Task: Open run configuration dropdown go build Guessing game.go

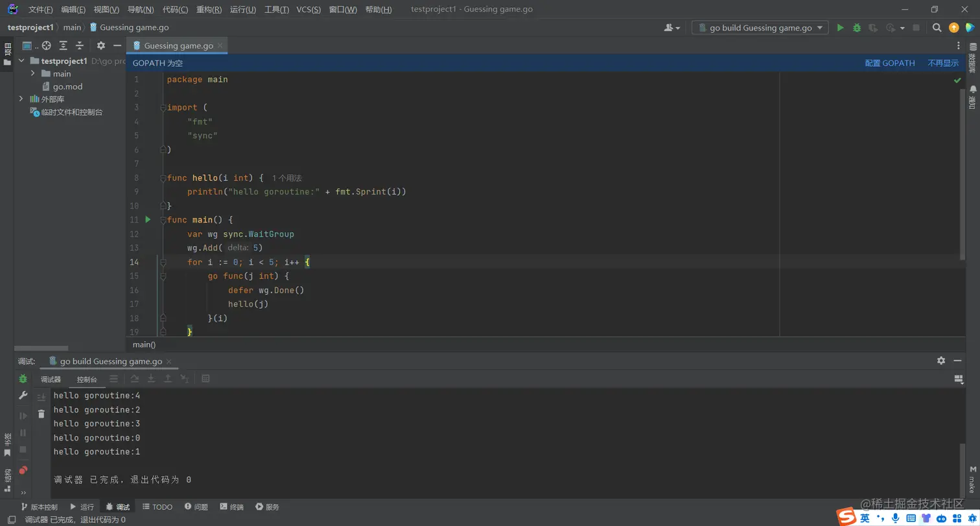Action: tap(760, 28)
